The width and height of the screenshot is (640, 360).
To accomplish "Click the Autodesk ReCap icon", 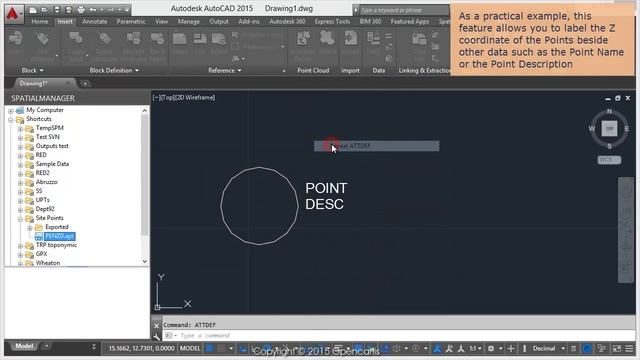I will 303,39.
